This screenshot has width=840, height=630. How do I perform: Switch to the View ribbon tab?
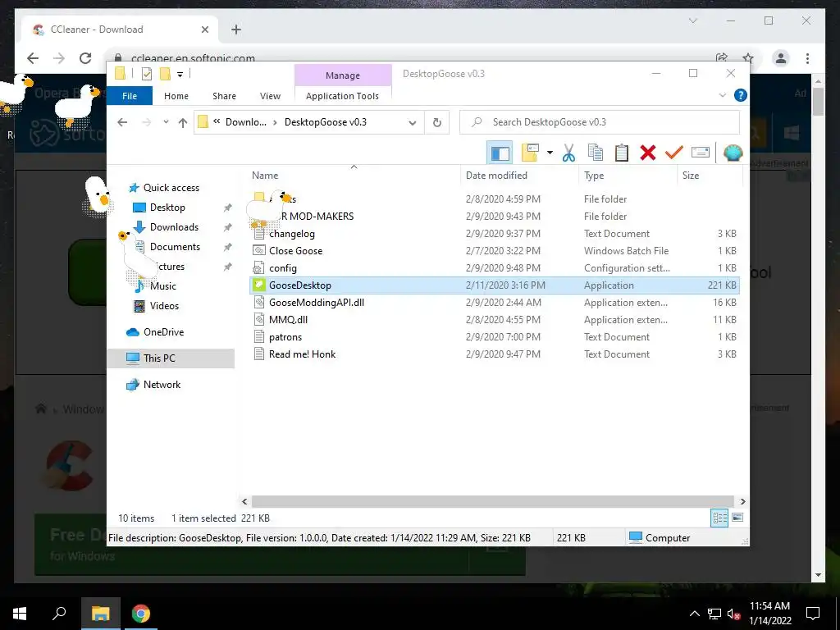pos(270,96)
